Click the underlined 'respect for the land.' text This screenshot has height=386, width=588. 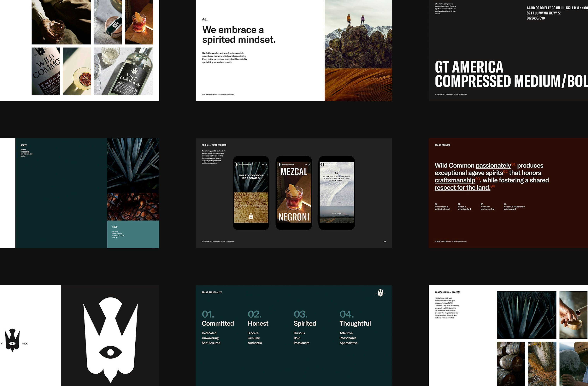(462, 187)
